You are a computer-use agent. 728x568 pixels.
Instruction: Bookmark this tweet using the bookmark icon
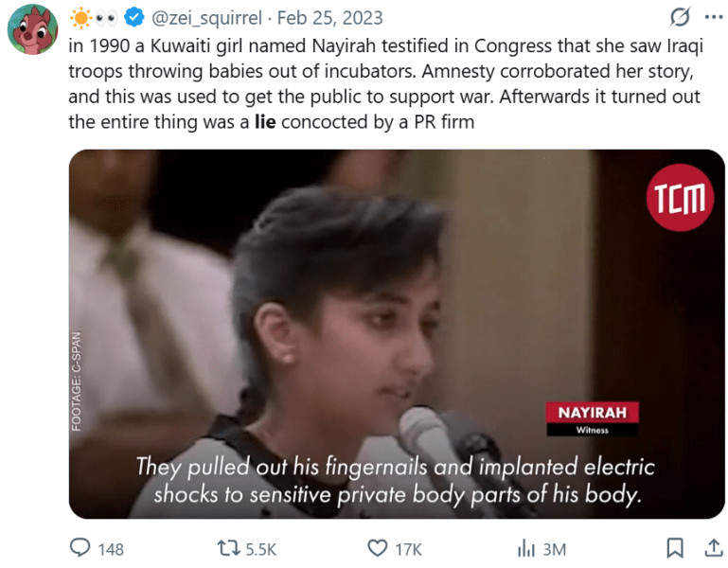(x=675, y=548)
